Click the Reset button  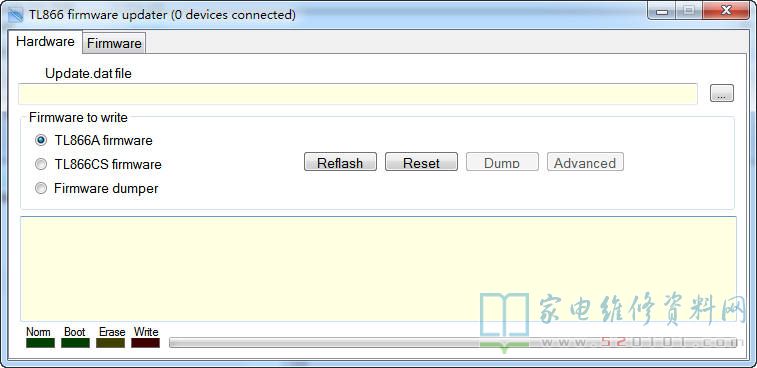click(421, 162)
